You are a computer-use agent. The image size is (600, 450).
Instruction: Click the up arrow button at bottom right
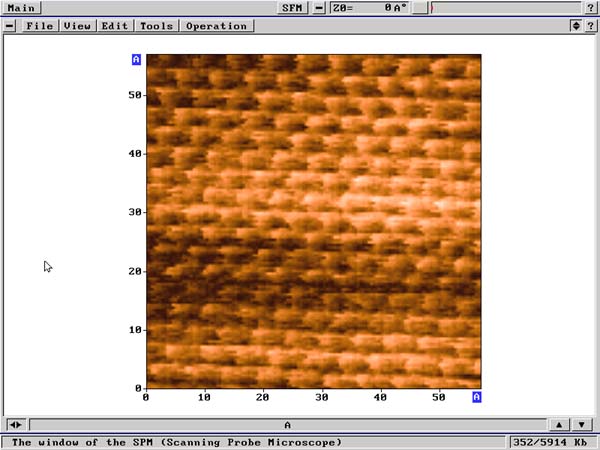point(559,425)
